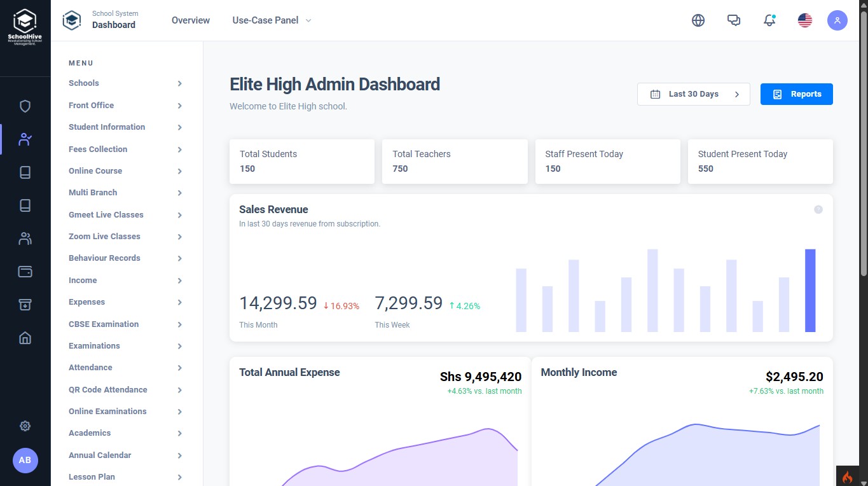Open settings gear icon in sidebar

(x=25, y=426)
